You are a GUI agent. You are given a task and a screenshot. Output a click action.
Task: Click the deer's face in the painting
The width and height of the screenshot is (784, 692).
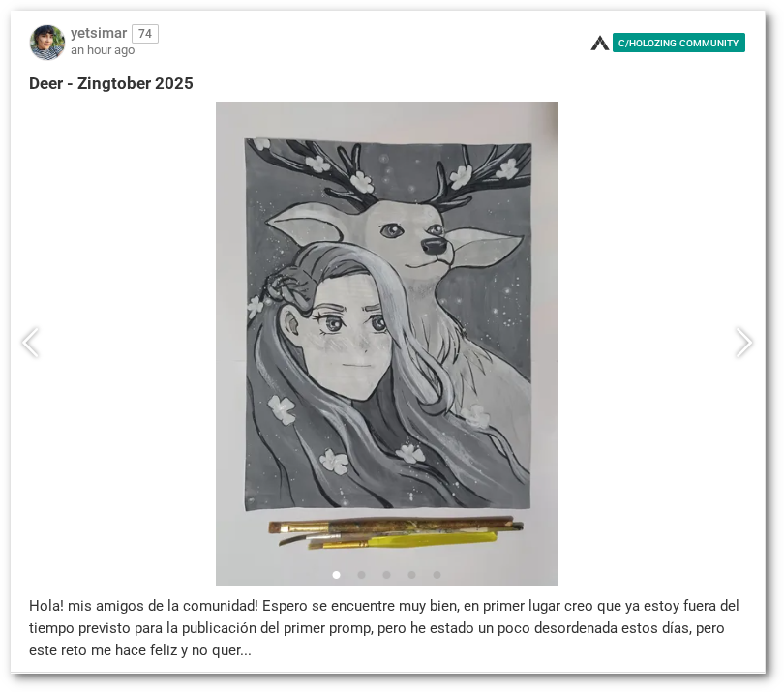point(410,235)
